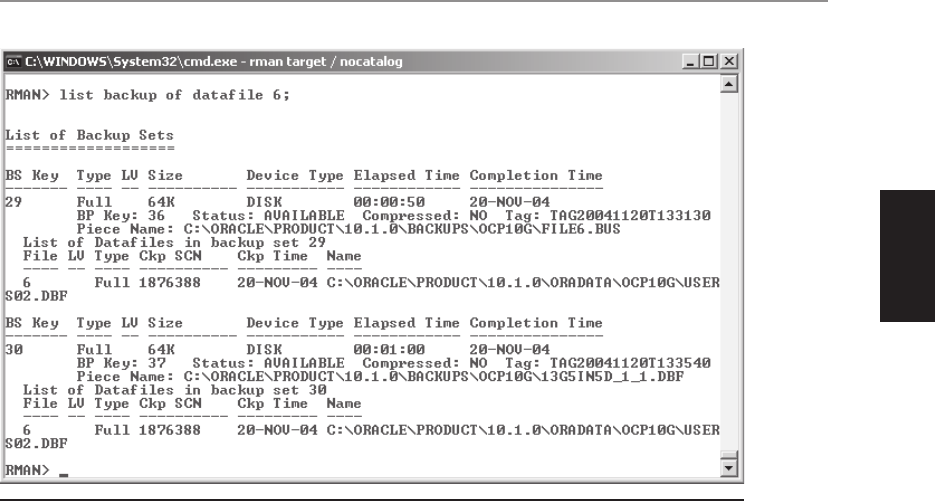Close the rman target command window
Image resolution: width=935 pixels, height=501 pixels.
coord(729,61)
